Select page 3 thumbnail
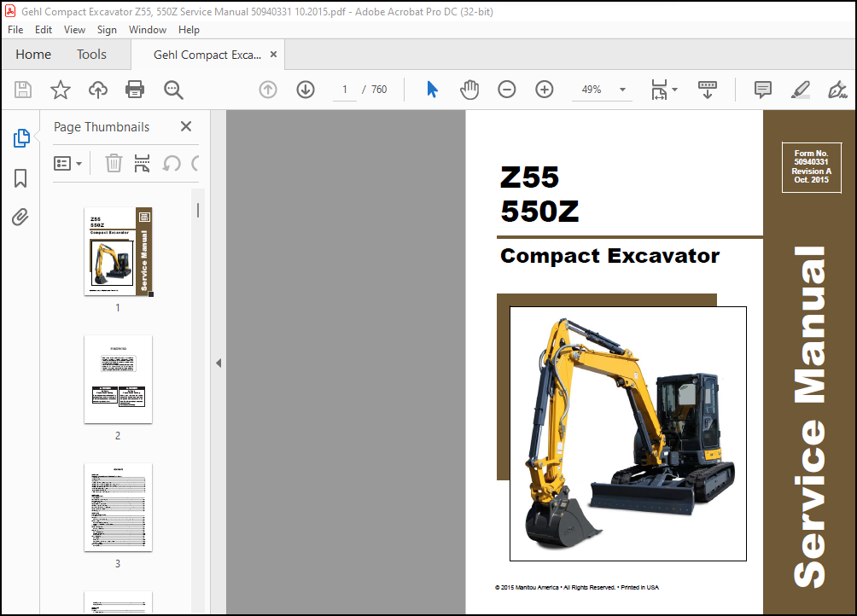This screenshot has height=616, width=857. click(x=118, y=508)
